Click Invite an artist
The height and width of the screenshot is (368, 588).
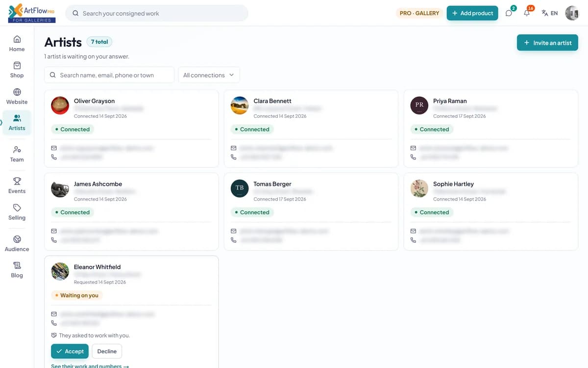pos(547,43)
